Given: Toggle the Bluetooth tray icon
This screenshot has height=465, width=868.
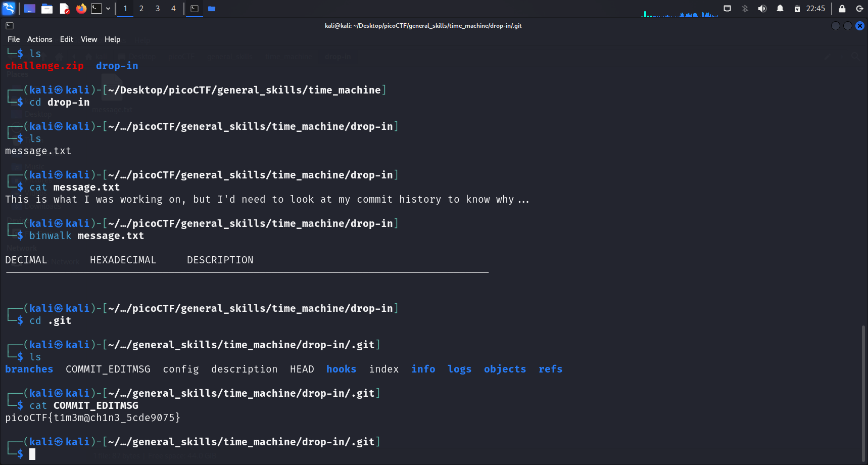Looking at the screenshot, I should pos(745,9).
